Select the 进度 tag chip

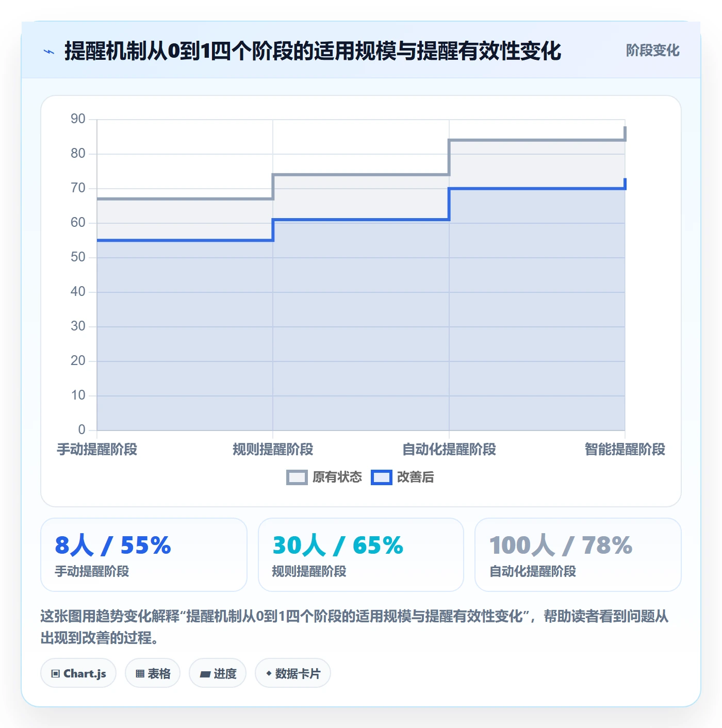pos(218,673)
